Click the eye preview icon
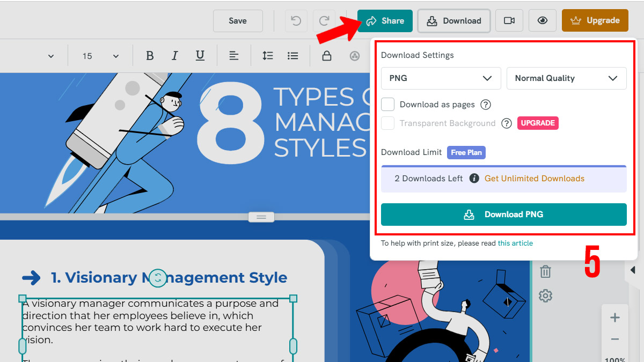Viewport: 644px width, 362px height. pyautogui.click(x=543, y=21)
